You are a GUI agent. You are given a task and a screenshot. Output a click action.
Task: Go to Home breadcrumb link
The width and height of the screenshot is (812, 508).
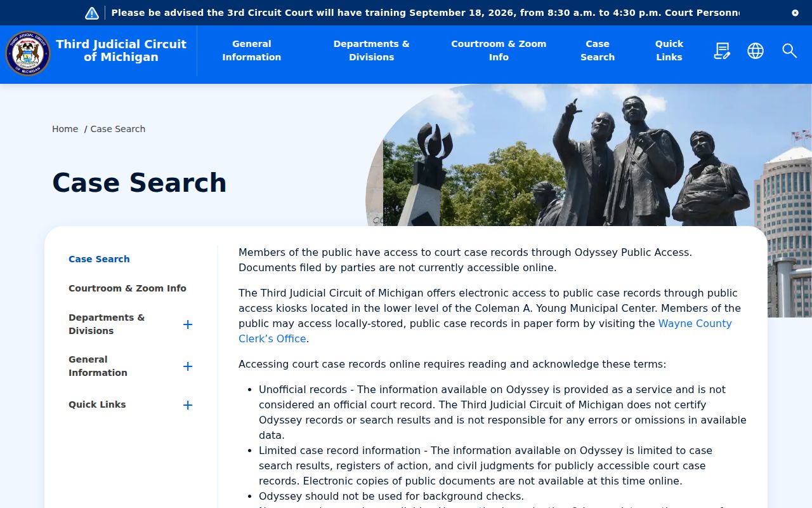tap(65, 129)
